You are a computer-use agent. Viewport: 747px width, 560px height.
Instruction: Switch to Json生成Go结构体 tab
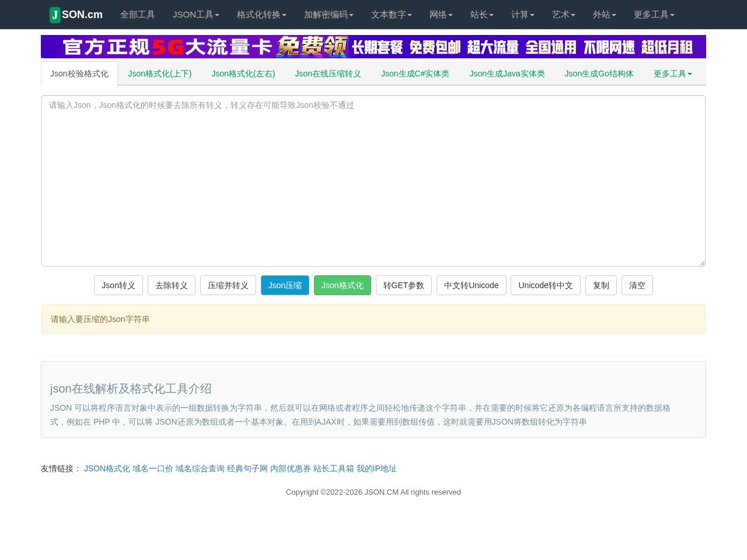599,73
